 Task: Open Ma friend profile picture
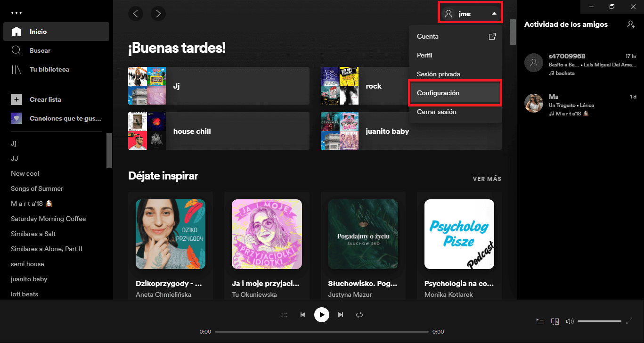pyautogui.click(x=534, y=103)
